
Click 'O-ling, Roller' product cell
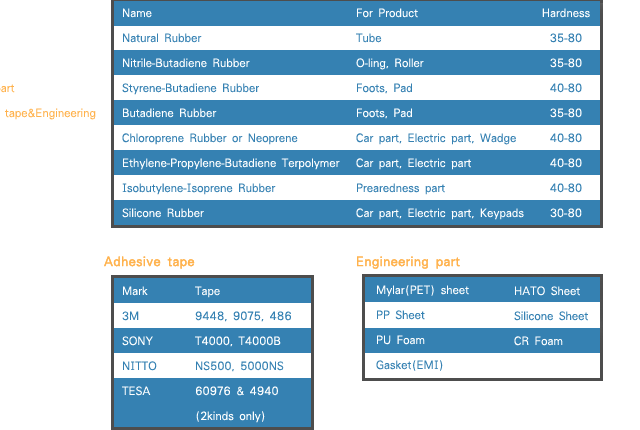[390, 63]
